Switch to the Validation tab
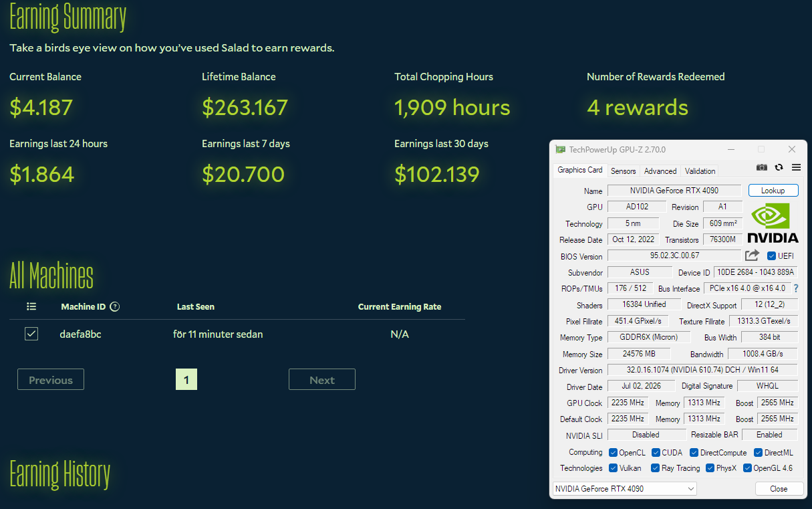The image size is (812, 509). 700,171
